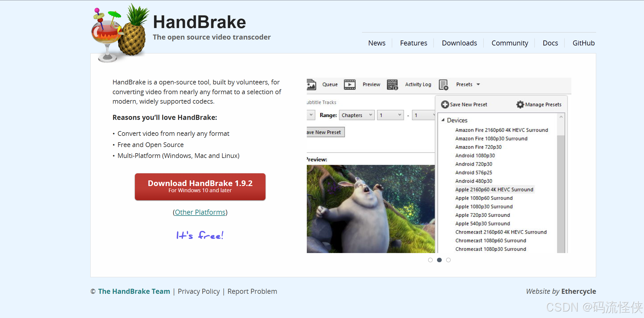Screen dimensions: 644x318
Task: Select Apple 1080p30 Surround preset
Action: 484,207
